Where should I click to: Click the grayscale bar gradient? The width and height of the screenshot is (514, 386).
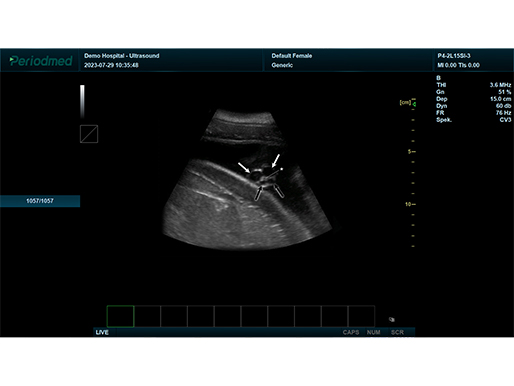click(82, 102)
